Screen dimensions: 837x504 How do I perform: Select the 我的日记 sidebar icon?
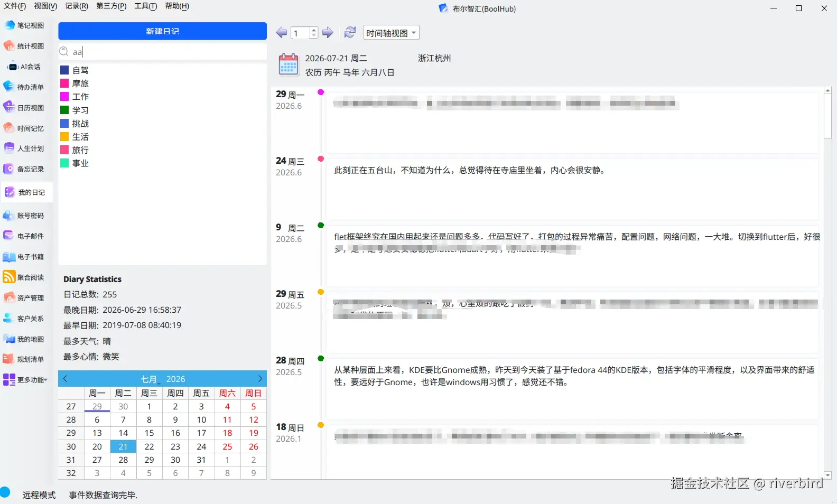10,192
